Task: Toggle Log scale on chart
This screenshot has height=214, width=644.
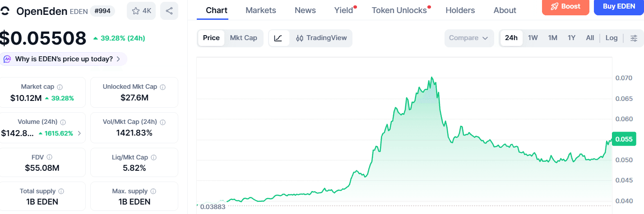Action: click(612, 38)
